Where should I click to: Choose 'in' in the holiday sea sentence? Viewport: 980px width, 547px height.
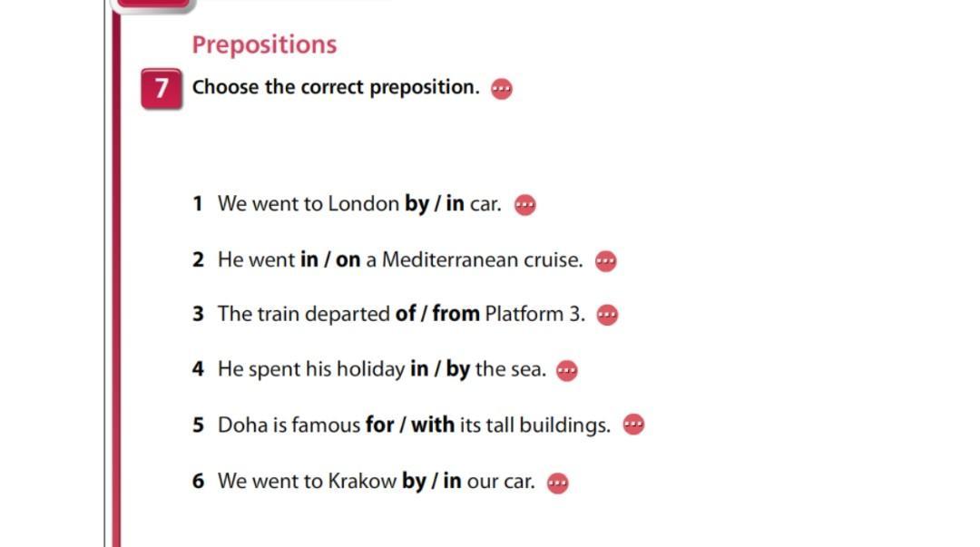point(418,370)
